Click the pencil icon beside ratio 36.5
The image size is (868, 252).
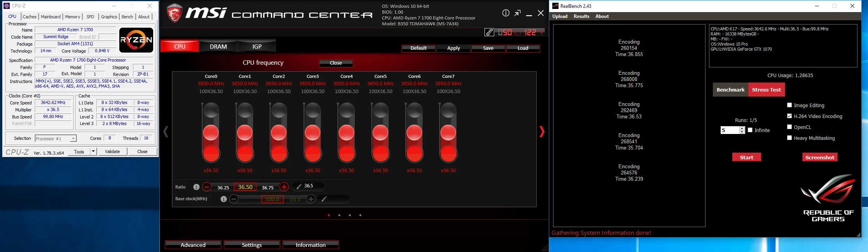(x=299, y=186)
